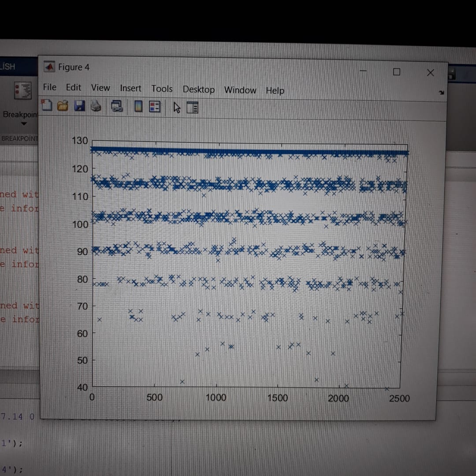This screenshot has height=476, width=476.
Task: Click the x-axis label 1500
Action: pyautogui.click(x=278, y=398)
